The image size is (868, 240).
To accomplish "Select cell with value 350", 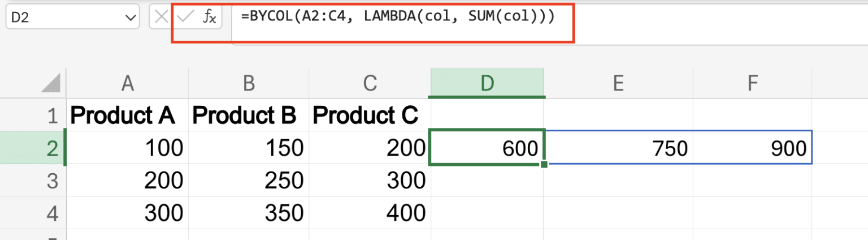I will click(x=249, y=213).
